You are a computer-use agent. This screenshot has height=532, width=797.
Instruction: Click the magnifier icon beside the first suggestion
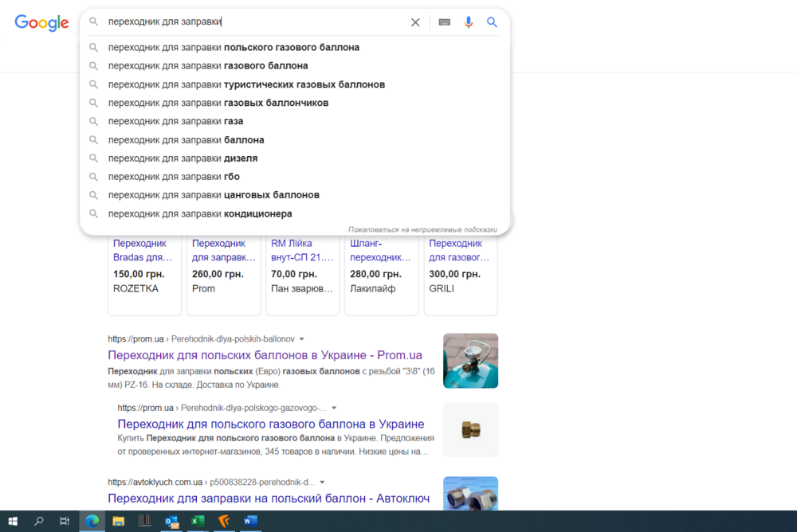tap(94, 47)
